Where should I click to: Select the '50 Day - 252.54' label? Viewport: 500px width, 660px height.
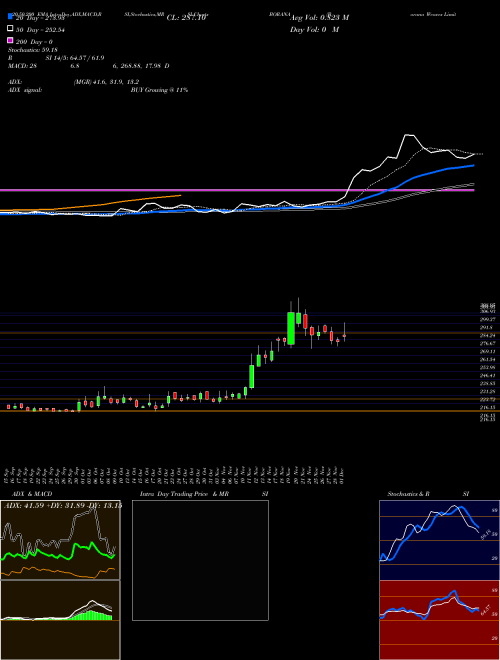coord(41,29)
